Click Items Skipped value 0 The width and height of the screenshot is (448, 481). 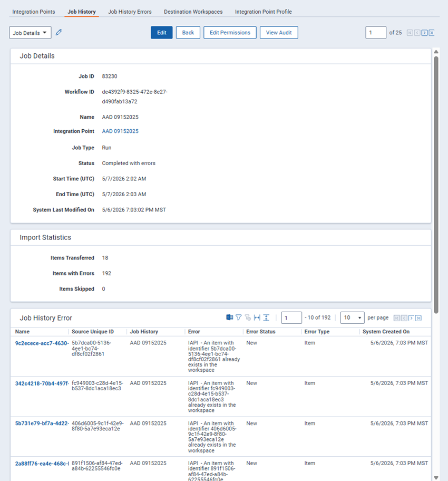point(103,289)
